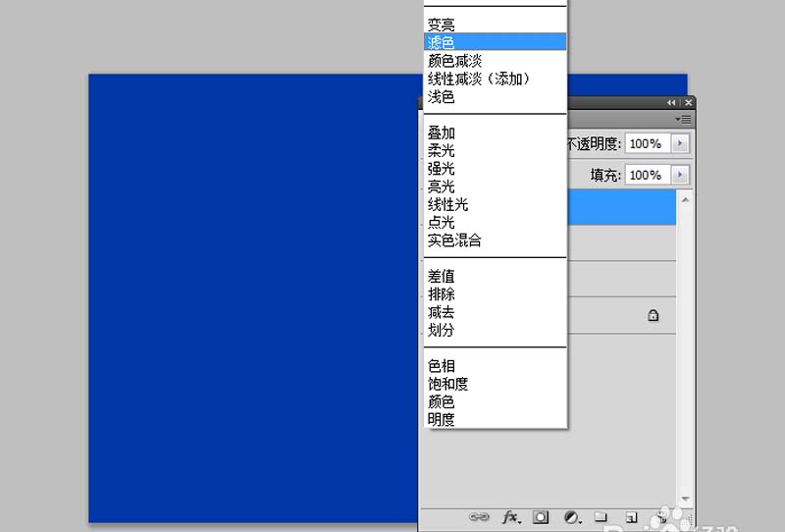Pick 差值 from the dropdown list

point(495,276)
